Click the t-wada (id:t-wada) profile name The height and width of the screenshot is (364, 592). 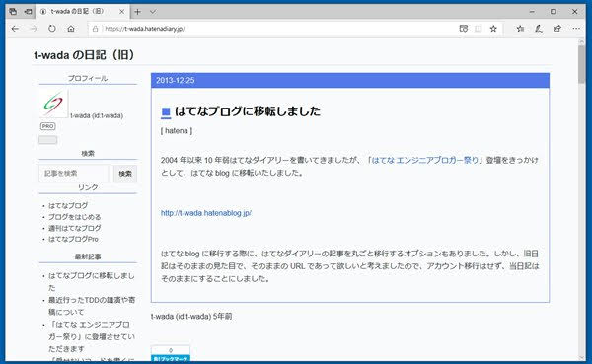click(97, 115)
